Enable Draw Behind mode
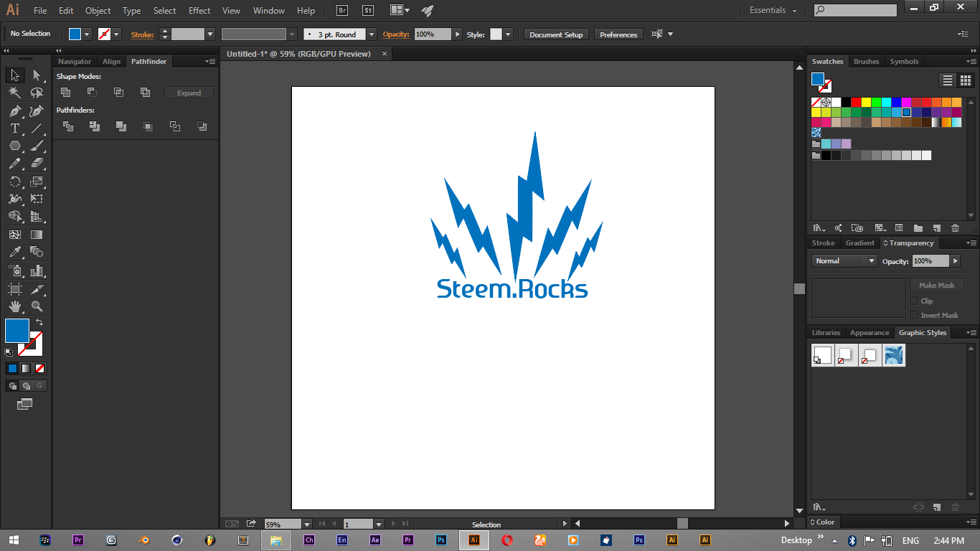The height and width of the screenshot is (551, 980). coord(27,386)
